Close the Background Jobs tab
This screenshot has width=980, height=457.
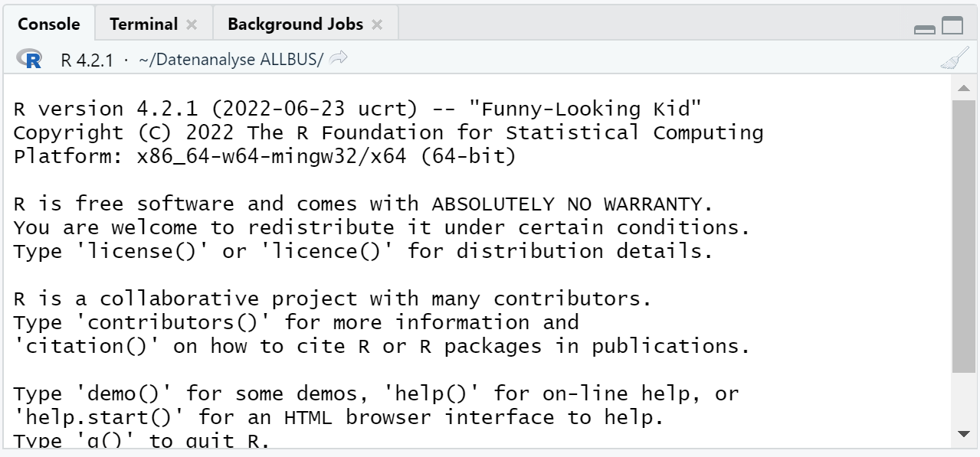tap(377, 24)
